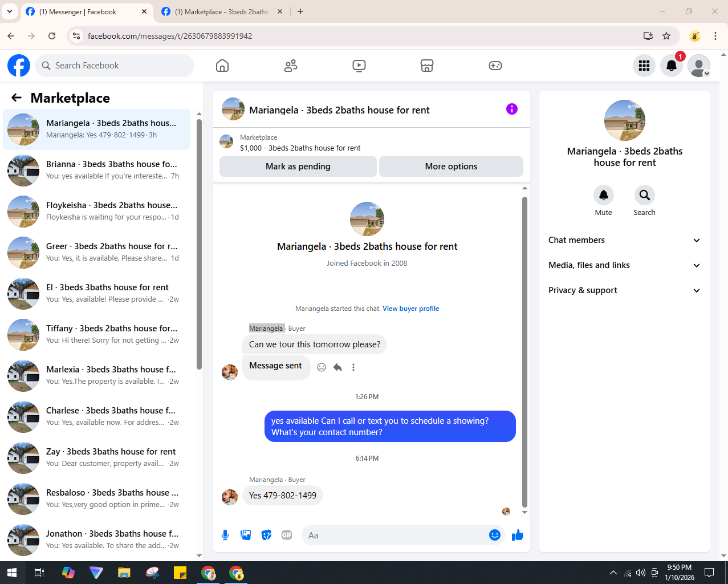Choose a sticker icon

(x=266, y=535)
